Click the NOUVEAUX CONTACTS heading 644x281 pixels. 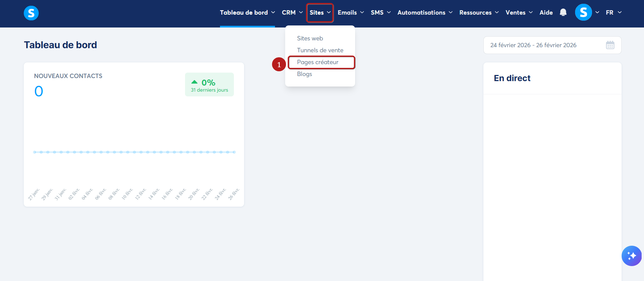(68, 76)
